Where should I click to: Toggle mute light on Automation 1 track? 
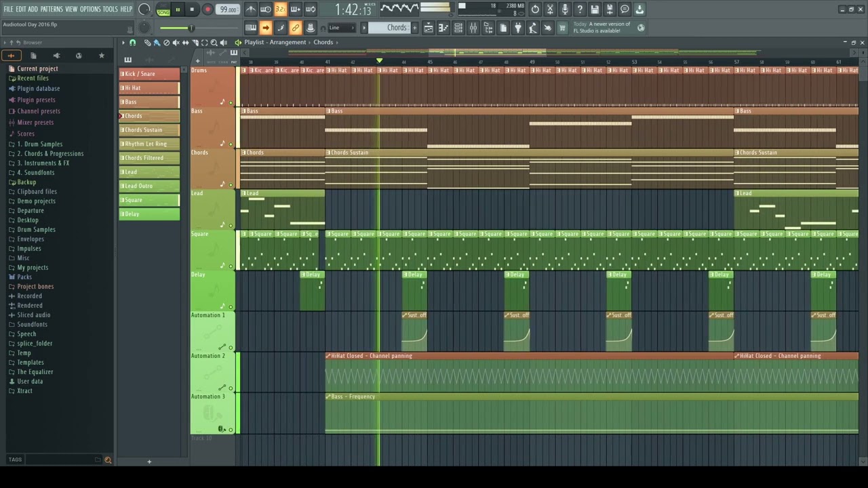point(231,347)
